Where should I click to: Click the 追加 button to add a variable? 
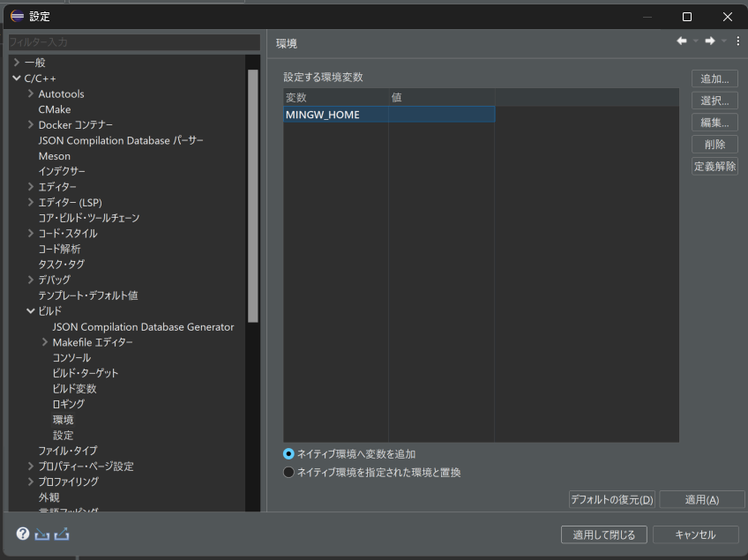click(714, 78)
